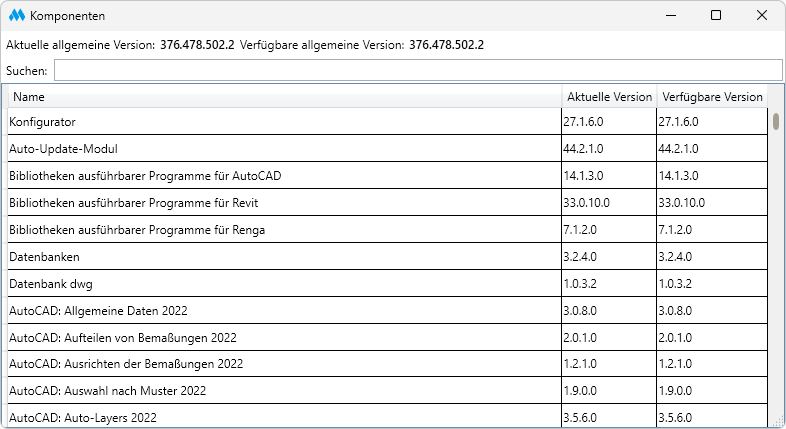Minimize the Komponenten window

pyautogui.click(x=669, y=16)
